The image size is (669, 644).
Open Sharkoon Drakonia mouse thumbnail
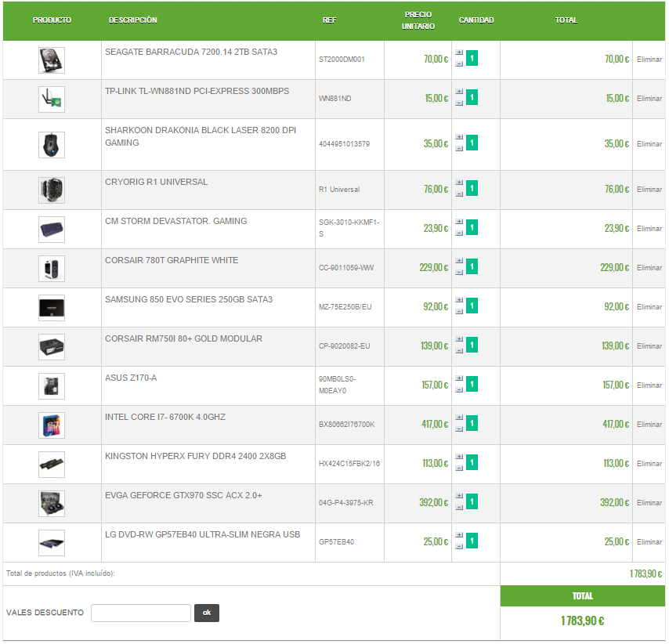52,145
